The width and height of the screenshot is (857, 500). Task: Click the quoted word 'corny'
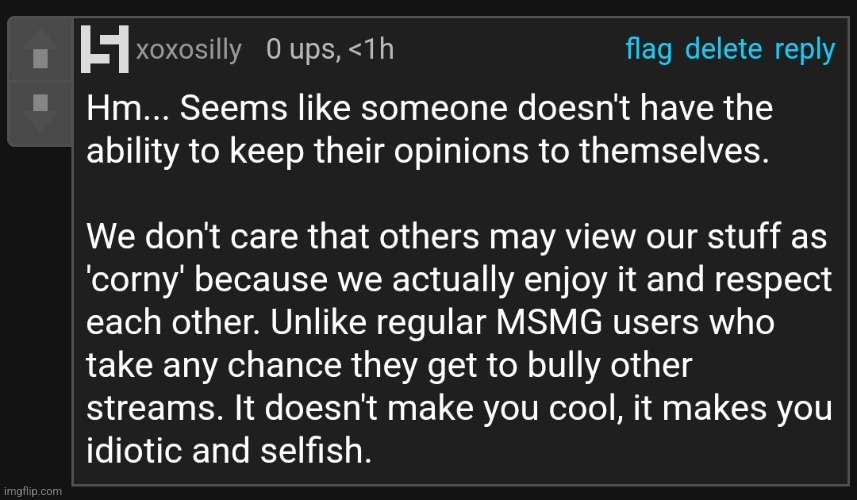click(136, 281)
